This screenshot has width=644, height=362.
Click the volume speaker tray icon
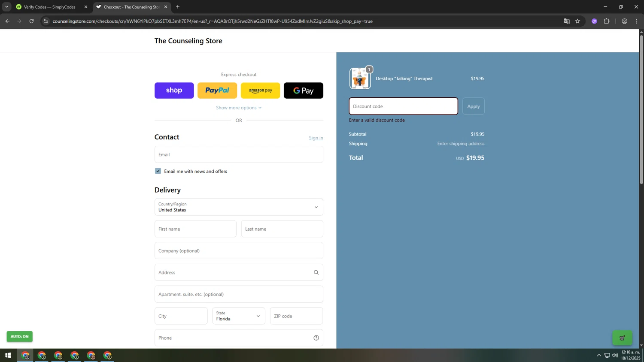coord(615,356)
